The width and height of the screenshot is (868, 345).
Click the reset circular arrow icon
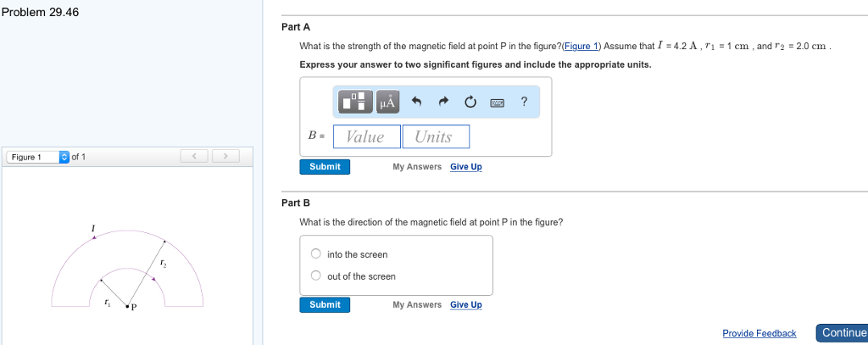click(x=470, y=102)
